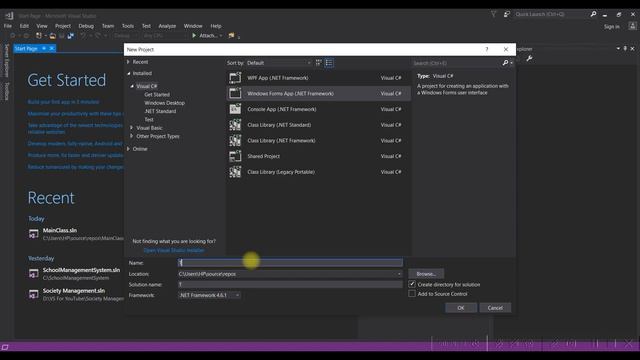
Task: Click the Open File toolbar icon
Action: [x=53, y=36]
